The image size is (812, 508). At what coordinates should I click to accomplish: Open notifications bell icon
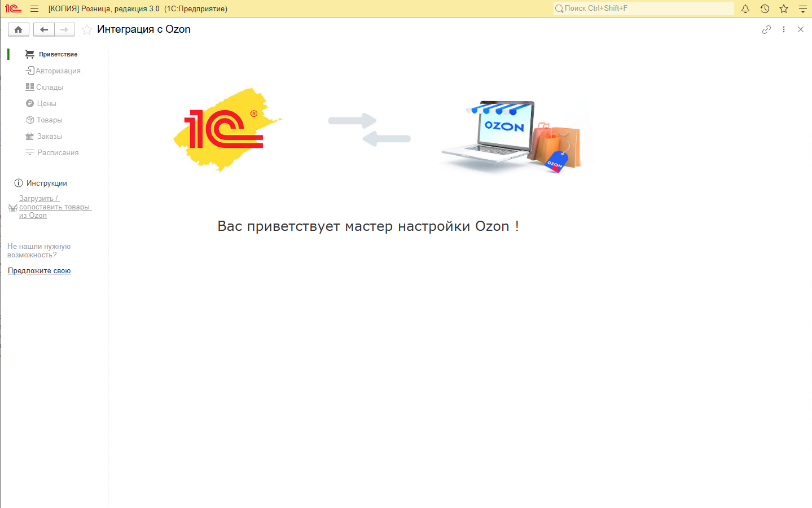745,8
